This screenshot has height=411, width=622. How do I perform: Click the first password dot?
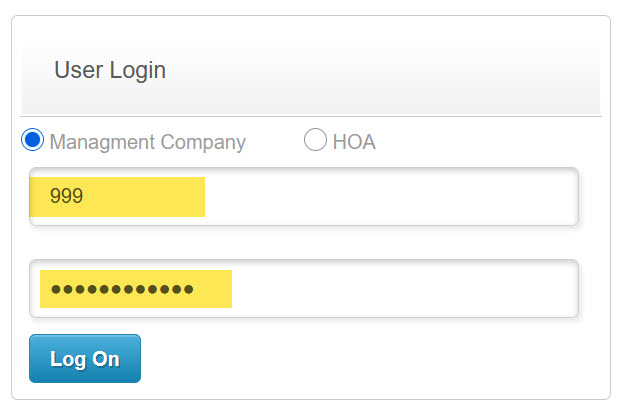(56, 290)
